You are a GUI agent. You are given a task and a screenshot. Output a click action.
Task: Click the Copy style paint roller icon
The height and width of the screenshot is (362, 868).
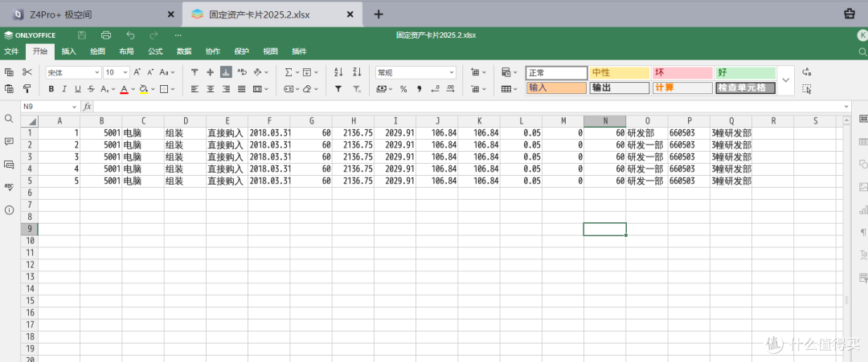click(x=27, y=88)
